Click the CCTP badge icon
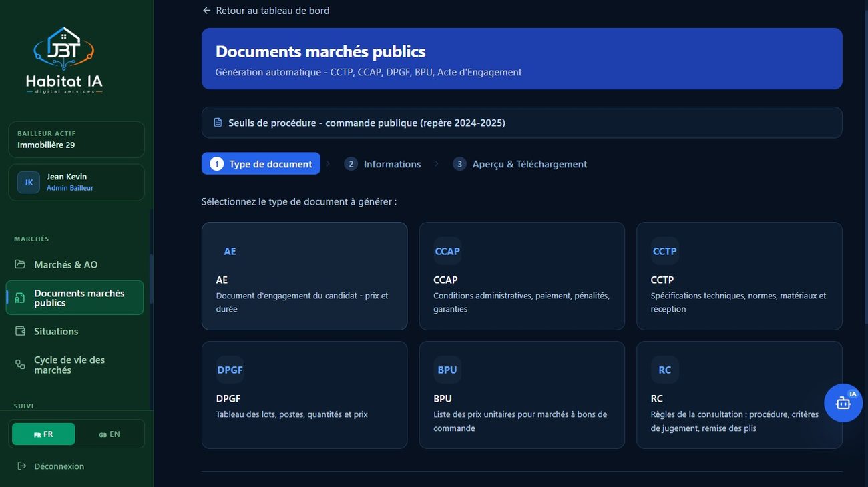Viewport: 868px width, 487px height. pyautogui.click(x=664, y=251)
